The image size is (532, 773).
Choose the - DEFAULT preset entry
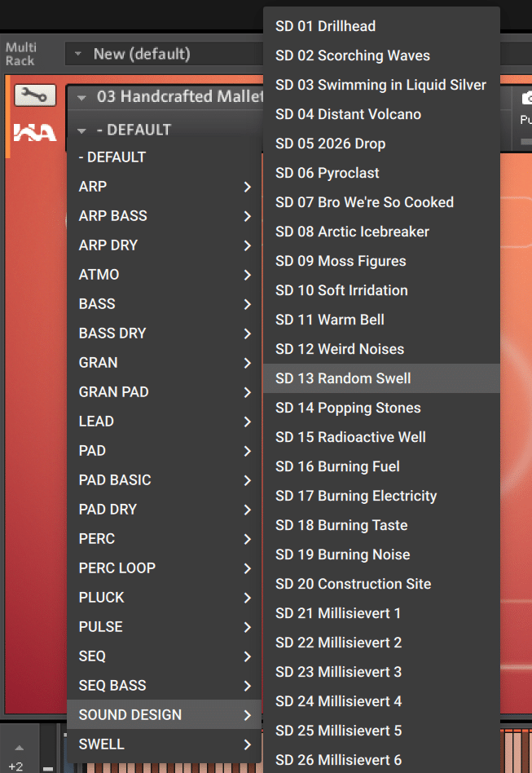(164, 157)
